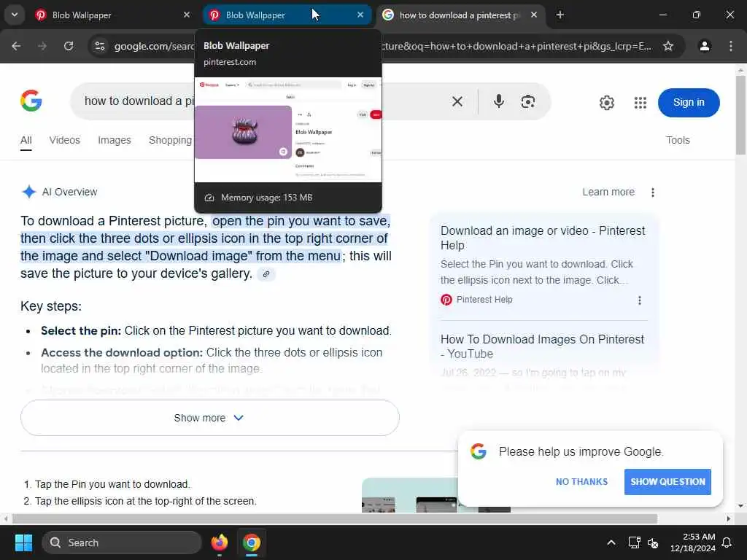This screenshot has width=747, height=560.
Task: View site information icon in address bar
Action: pos(99,46)
